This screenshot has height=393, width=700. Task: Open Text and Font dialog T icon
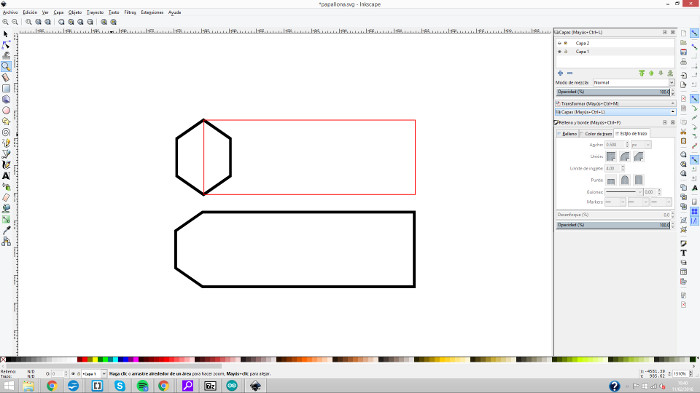pyautogui.click(x=683, y=253)
